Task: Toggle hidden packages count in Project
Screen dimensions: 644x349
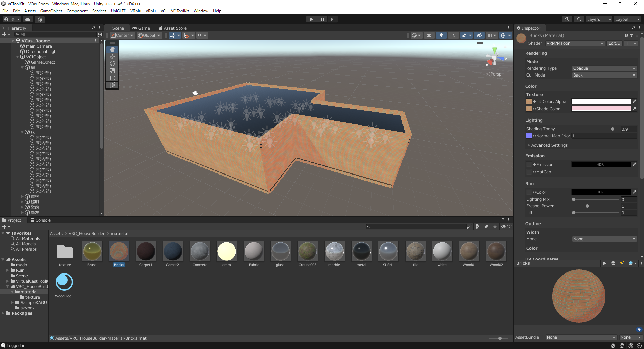Action: click(x=506, y=227)
